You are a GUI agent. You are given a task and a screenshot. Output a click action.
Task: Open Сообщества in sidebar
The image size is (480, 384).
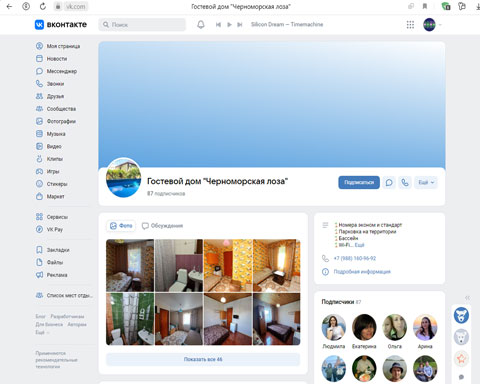(x=56, y=109)
